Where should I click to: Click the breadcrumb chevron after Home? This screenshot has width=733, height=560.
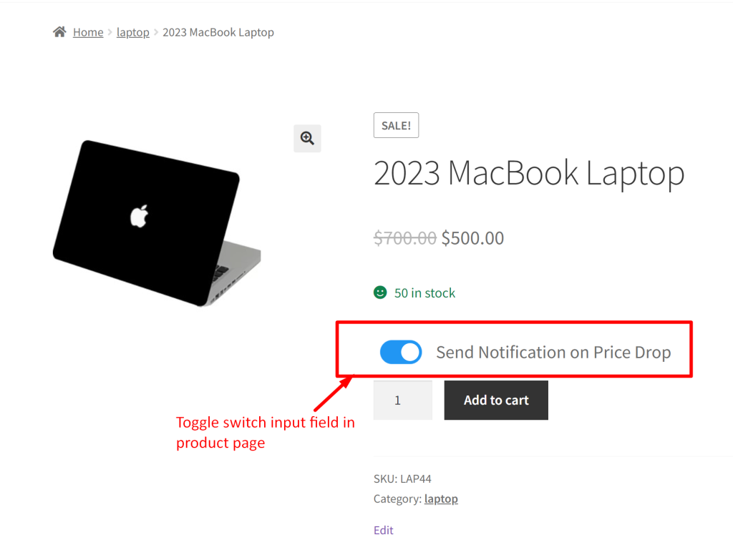[110, 32]
